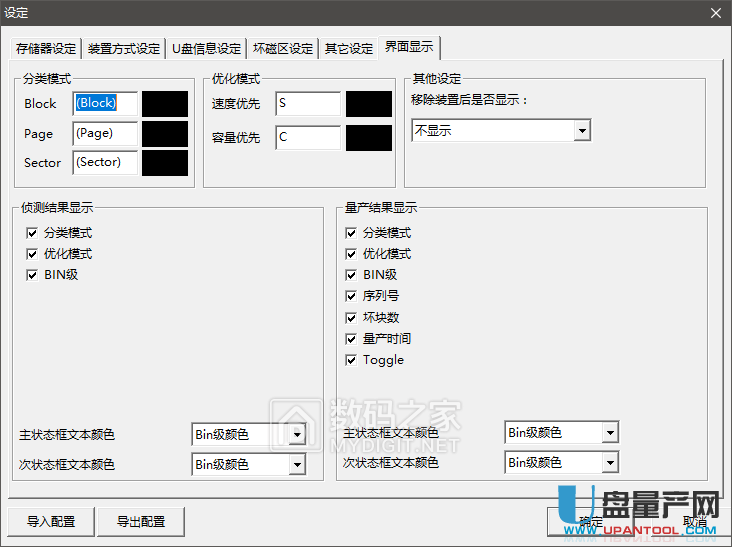Viewport: 732px width, 547px height.
Task: Click the 导出配置 button
Action: click(x=140, y=521)
